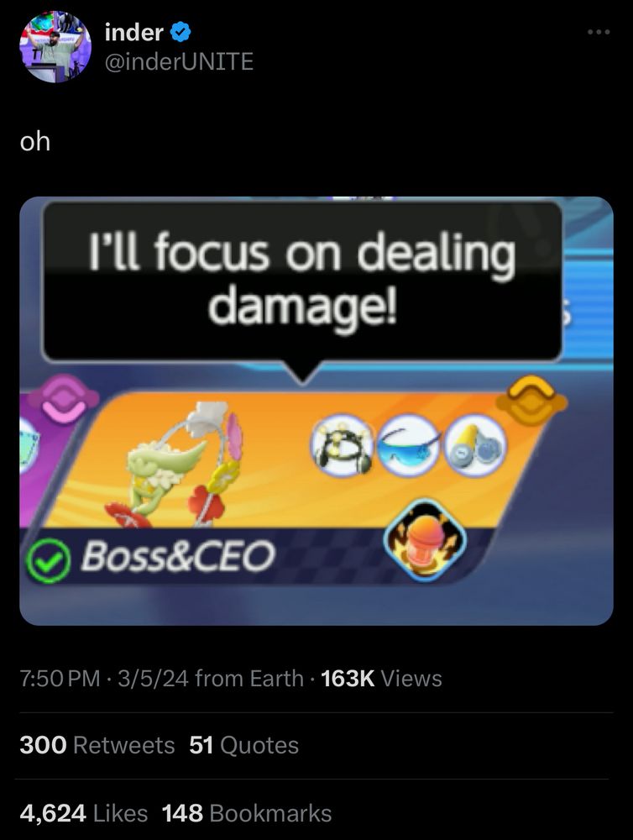Select the orange battle item icon

(425, 539)
